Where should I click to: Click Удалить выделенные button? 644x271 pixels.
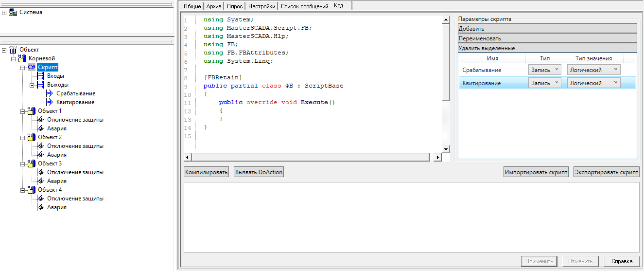tap(547, 48)
